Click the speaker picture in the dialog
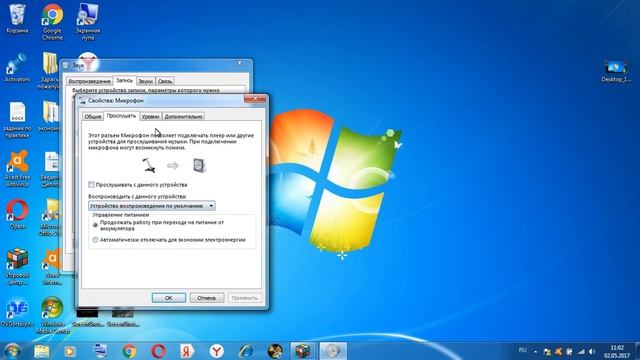The height and width of the screenshot is (360, 640). click(x=199, y=165)
